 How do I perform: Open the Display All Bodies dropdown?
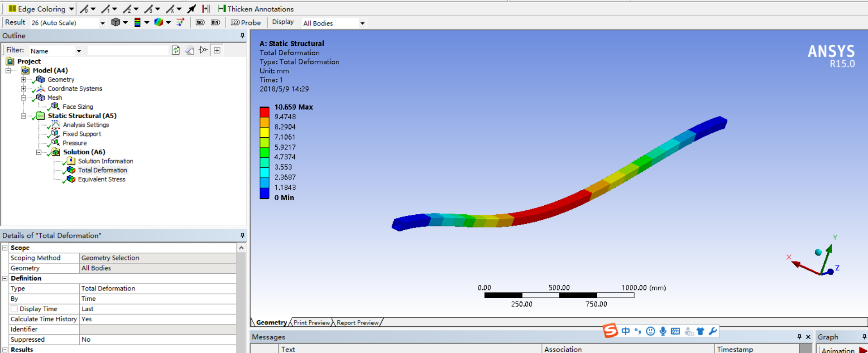tap(362, 23)
